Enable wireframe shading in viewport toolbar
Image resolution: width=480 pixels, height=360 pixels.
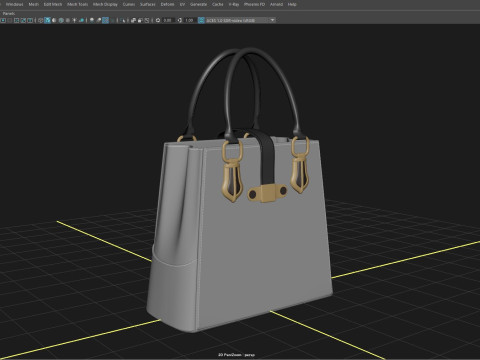pos(40,20)
